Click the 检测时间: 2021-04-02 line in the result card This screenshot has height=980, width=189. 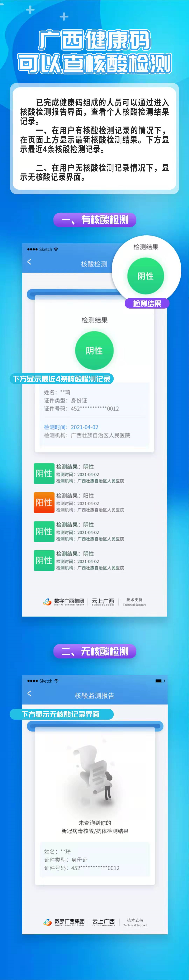pos(71,427)
